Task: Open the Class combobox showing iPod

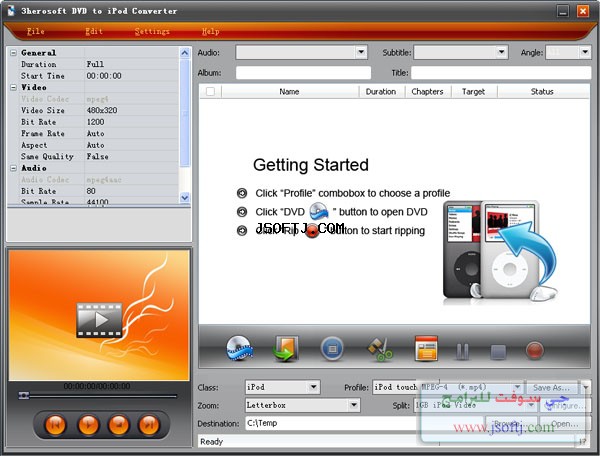Action: click(283, 387)
